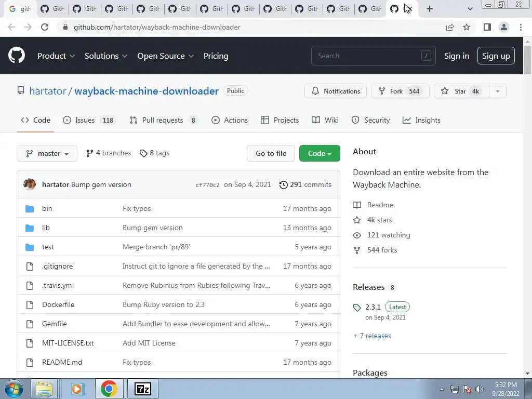The height and width of the screenshot is (399, 532).
Task: Click the lib folder icon
Action: click(x=30, y=228)
